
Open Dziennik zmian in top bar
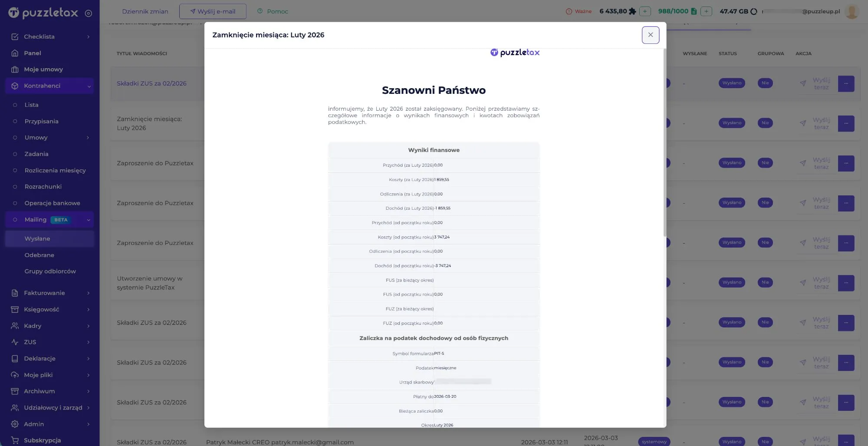pyautogui.click(x=145, y=11)
